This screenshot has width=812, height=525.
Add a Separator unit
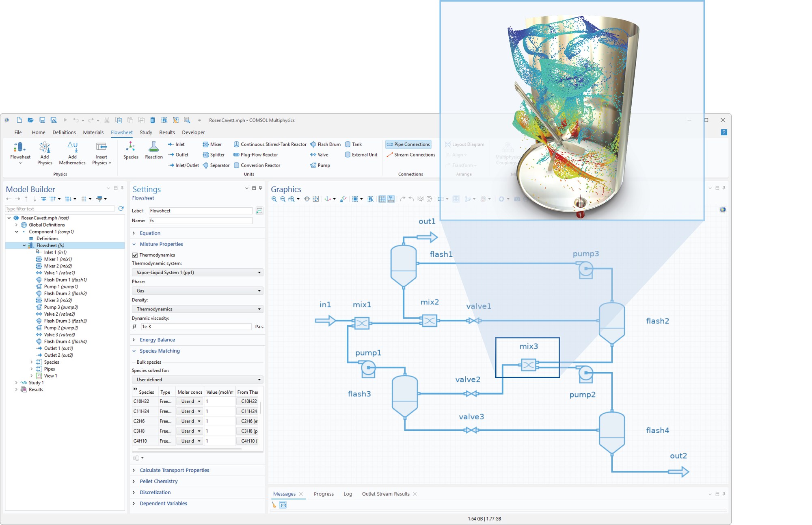216,165
